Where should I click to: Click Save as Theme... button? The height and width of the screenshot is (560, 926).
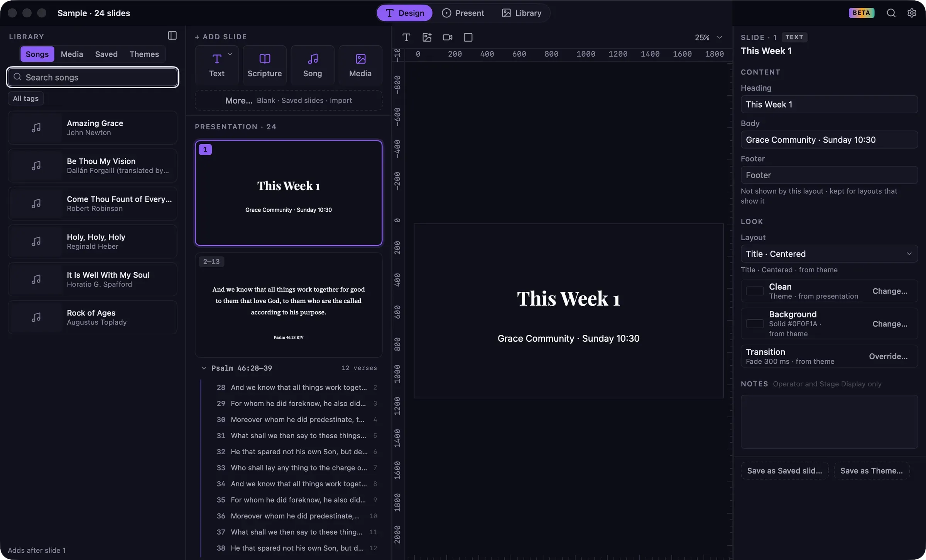coord(872,471)
